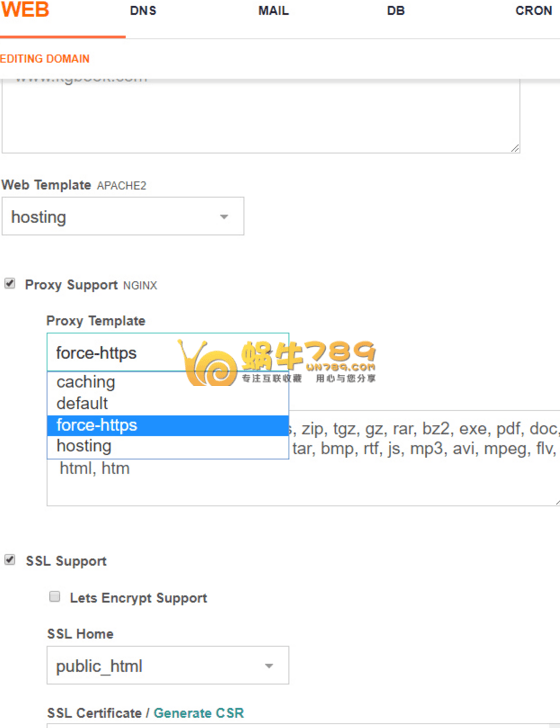Click the Generate CSR link
Image resolution: width=560 pixels, height=728 pixels.
[199, 713]
